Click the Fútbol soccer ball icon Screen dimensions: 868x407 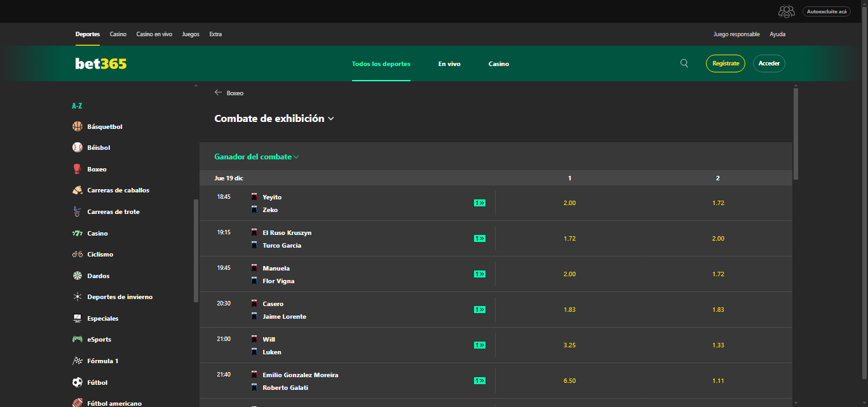(78, 382)
